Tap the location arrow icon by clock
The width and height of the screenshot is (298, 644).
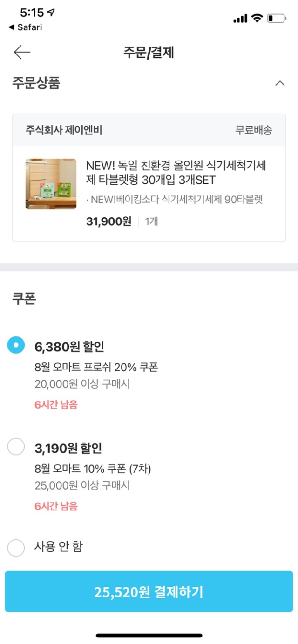[51, 13]
